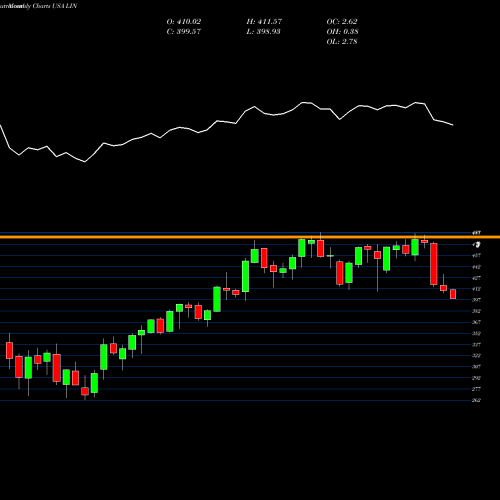Click the 352 price axis label
This screenshot has height=500, width=500.
click(477, 333)
